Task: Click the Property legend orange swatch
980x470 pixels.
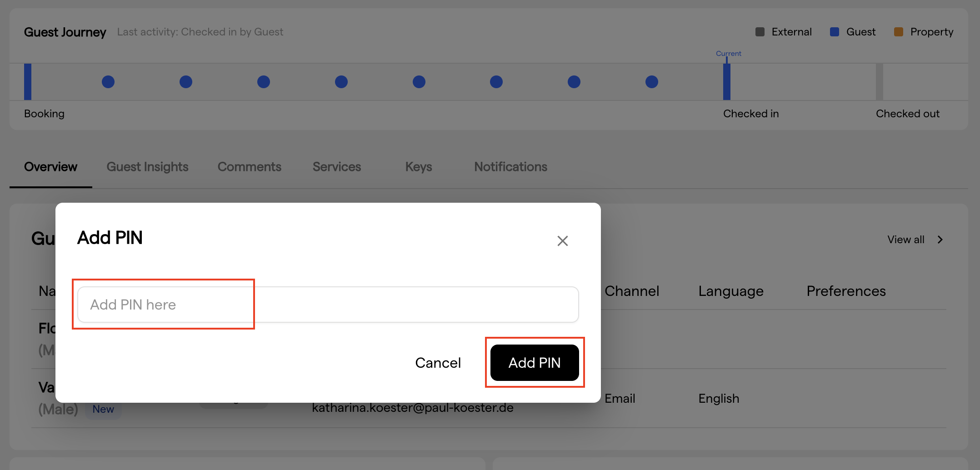Action: click(x=898, y=32)
